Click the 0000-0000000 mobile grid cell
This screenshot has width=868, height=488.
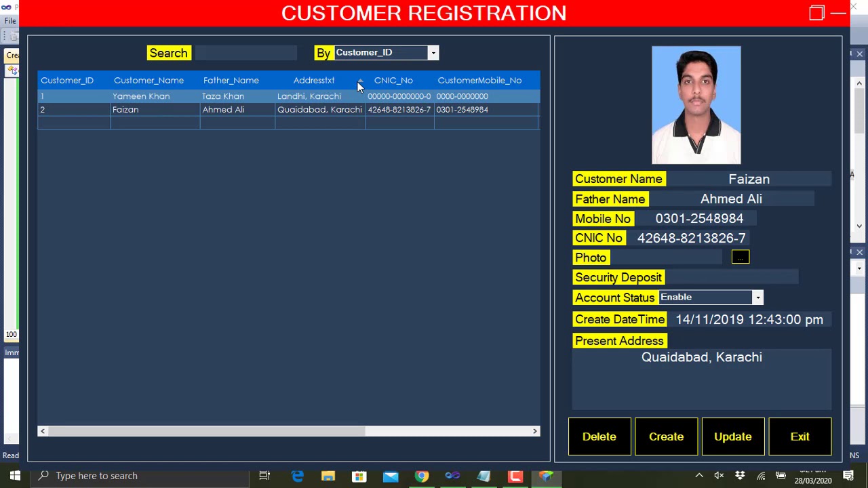(x=486, y=96)
